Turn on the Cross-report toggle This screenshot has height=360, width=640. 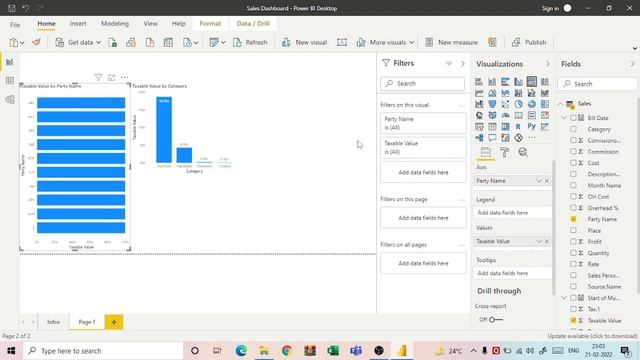click(496, 320)
